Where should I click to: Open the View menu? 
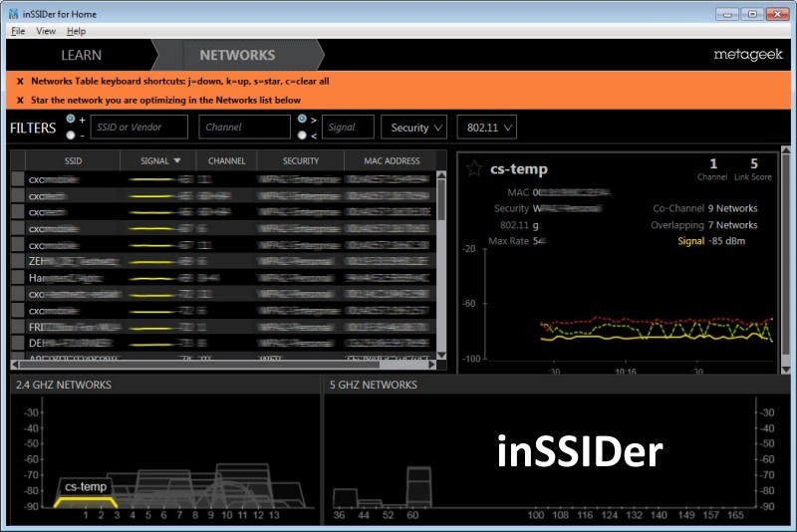46,31
